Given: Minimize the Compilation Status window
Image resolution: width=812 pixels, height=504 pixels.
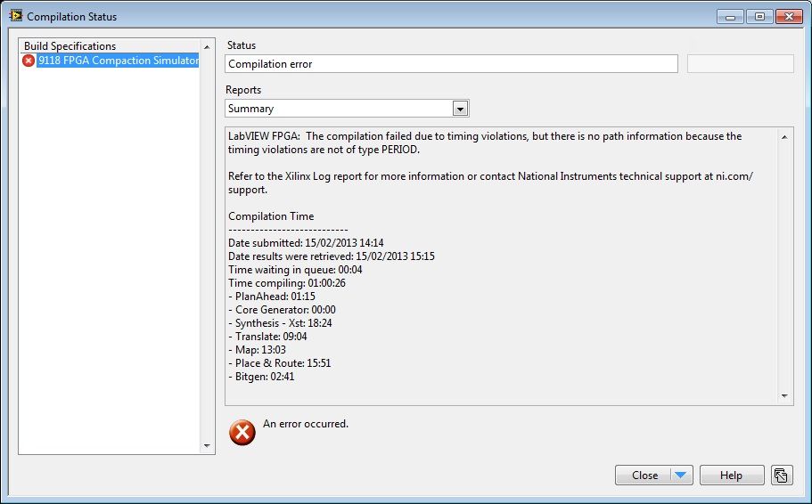Looking at the screenshot, I should pos(730,17).
